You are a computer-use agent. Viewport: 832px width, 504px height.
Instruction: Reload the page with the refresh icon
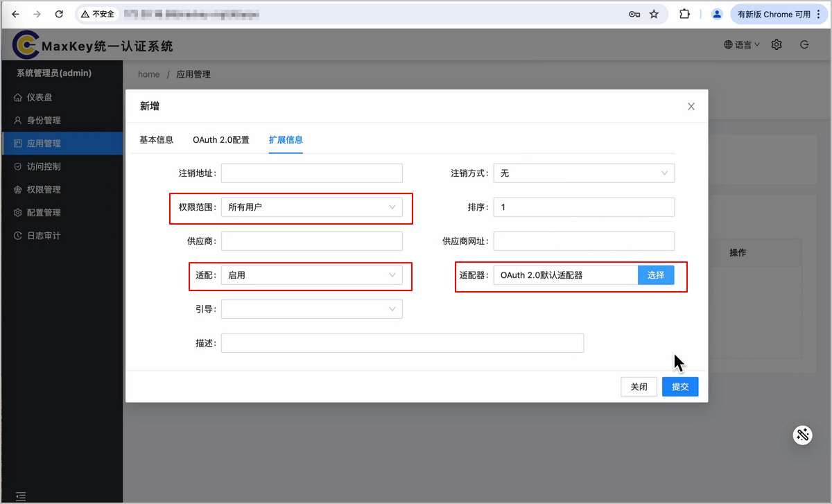(60, 14)
